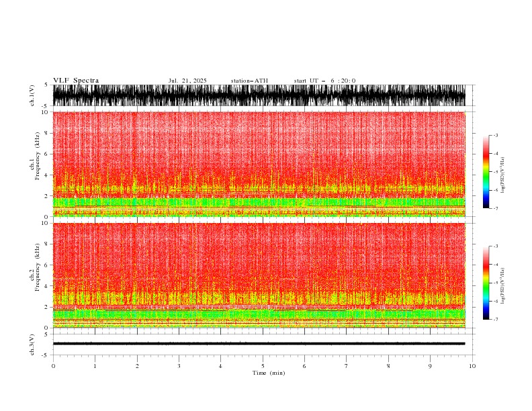Click the lower color bar "log(PSD)(V²/Hz)" caption
This screenshot has width=532, height=411.
tap(502, 286)
